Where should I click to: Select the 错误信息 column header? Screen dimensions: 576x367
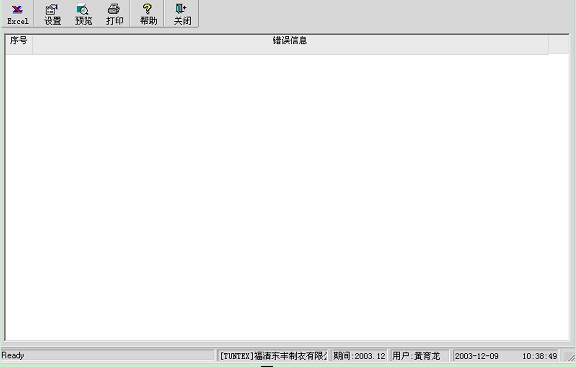pos(290,44)
